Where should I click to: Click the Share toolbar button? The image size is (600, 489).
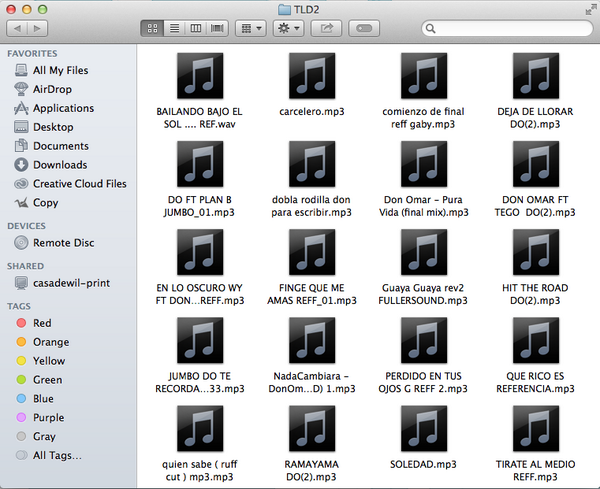tap(326, 29)
